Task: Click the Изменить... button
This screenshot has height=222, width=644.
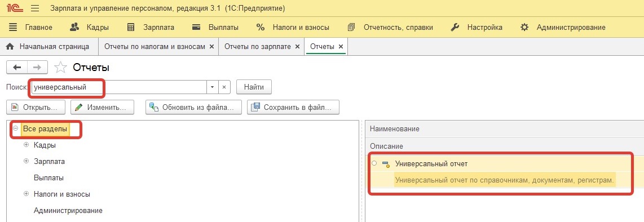Action: click(103, 107)
